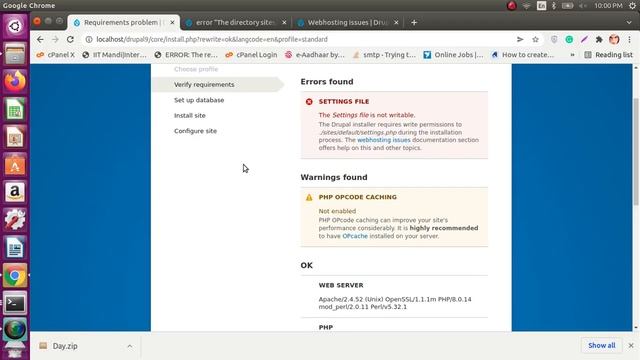Screen dimensions: 640x360
Task: Open the 'How to create...' bookmark
Action: pyautogui.click(x=523, y=55)
